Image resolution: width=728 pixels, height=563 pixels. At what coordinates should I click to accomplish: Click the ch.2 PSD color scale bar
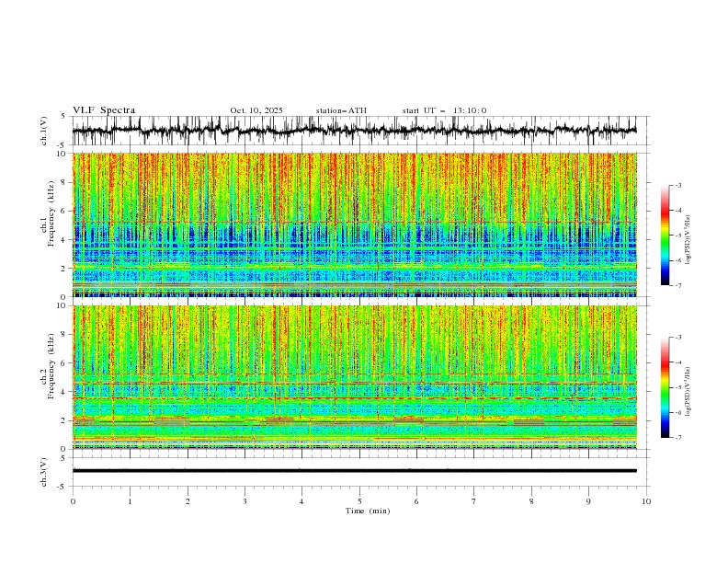[665, 387]
